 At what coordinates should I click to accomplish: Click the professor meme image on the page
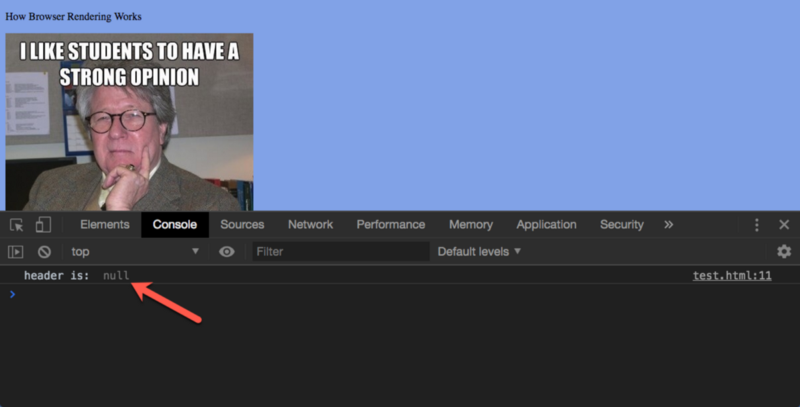point(129,122)
